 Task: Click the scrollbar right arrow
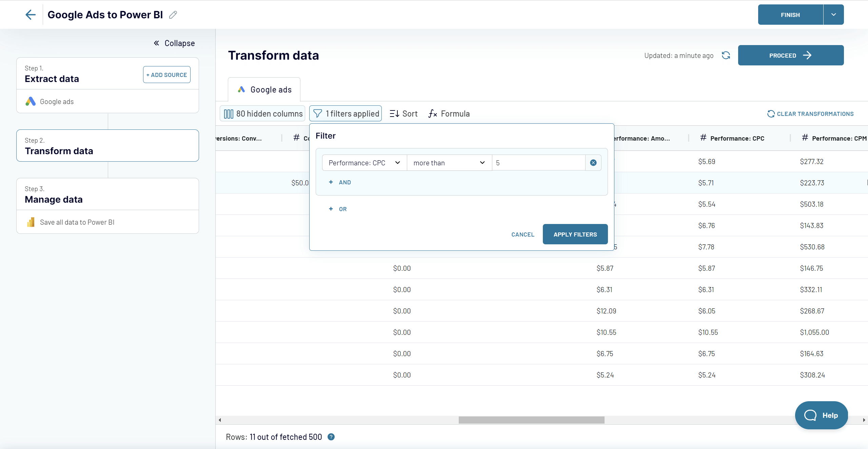pyautogui.click(x=864, y=420)
